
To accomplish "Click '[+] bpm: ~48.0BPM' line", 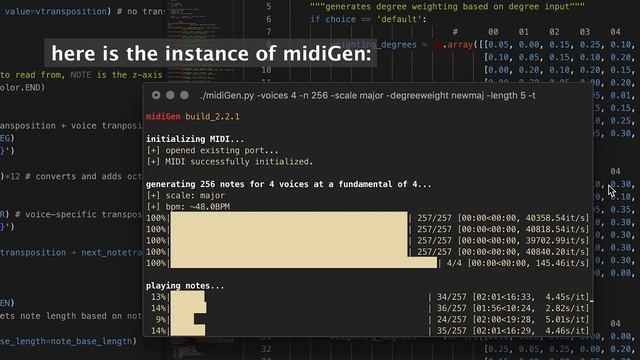I will click(x=188, y=207).
